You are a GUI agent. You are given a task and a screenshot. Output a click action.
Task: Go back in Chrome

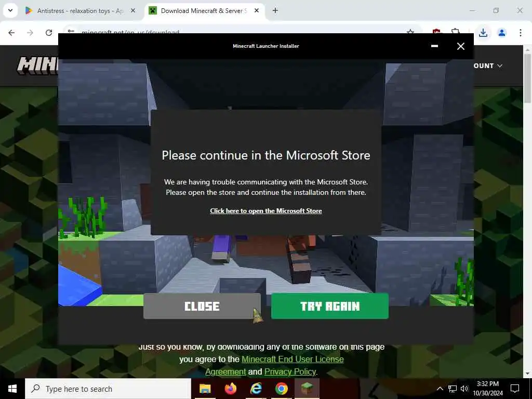coord(11,33)
